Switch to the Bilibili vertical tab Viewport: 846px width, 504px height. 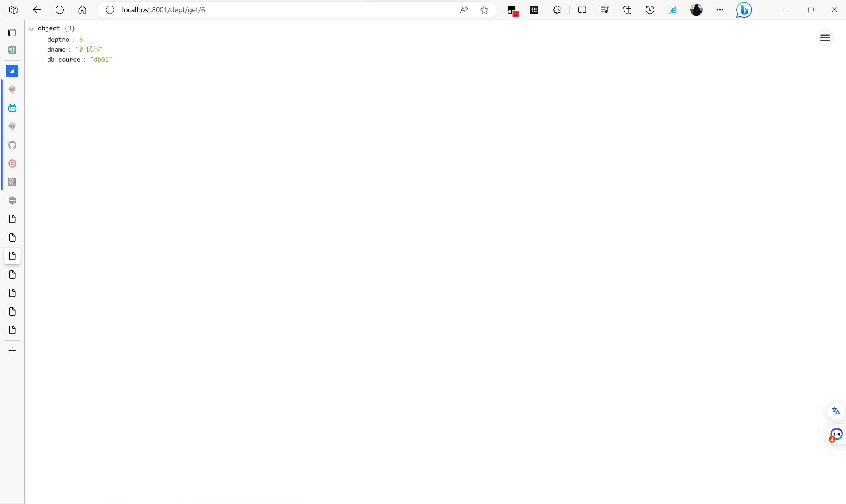(12, 108)
